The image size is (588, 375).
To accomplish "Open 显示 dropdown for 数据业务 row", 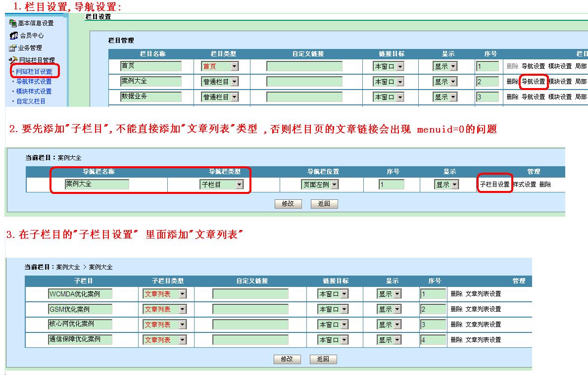I will [x=453, y=97].
